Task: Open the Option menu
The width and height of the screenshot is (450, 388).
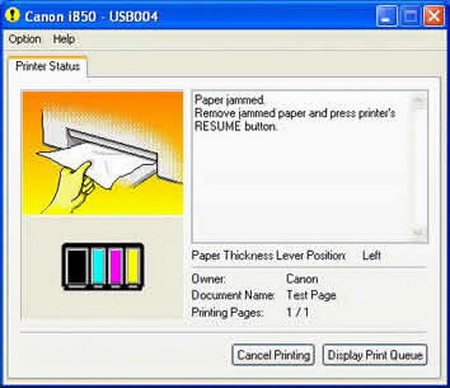Action: coord(25,39)
